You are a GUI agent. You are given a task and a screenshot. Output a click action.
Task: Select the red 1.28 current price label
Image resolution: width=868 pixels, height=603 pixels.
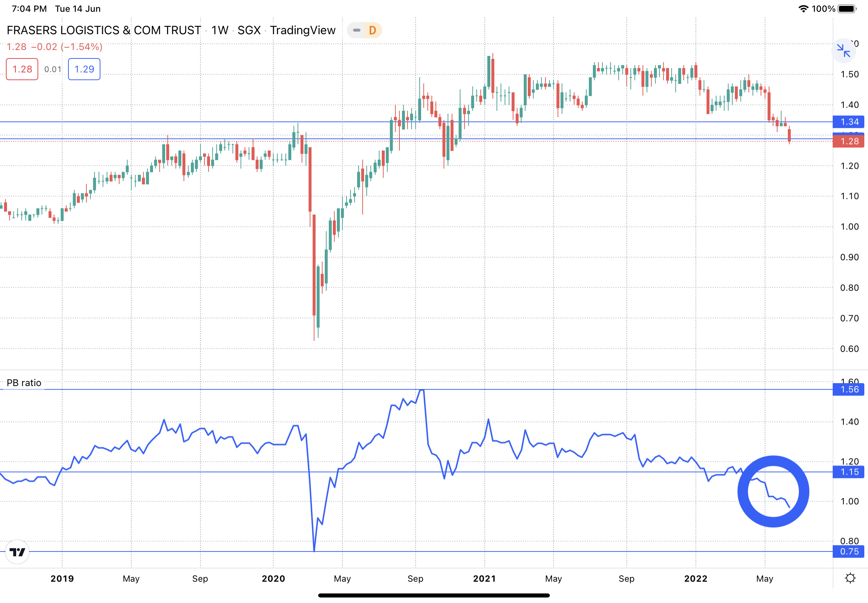(849, 141)
